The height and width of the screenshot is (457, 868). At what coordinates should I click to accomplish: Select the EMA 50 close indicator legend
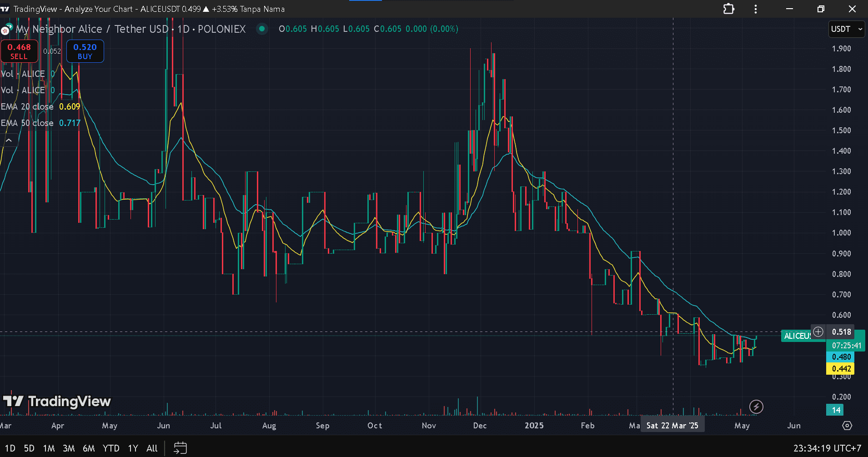[x=27, y=123]
